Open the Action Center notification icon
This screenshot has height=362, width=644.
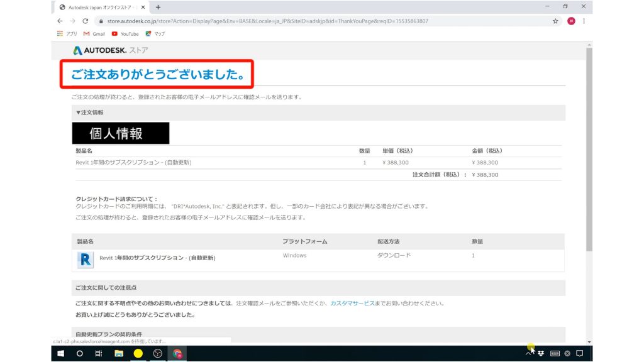(x=580, y=353)
